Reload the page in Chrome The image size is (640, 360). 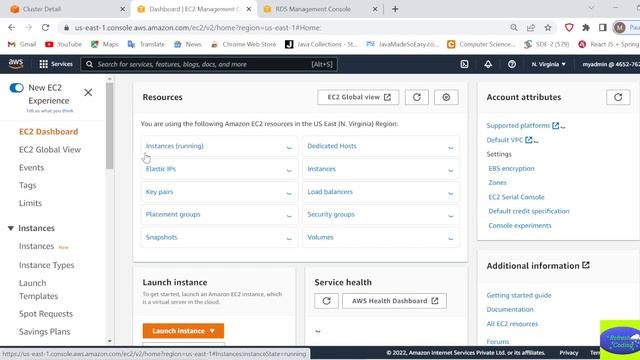click(45, 28)
